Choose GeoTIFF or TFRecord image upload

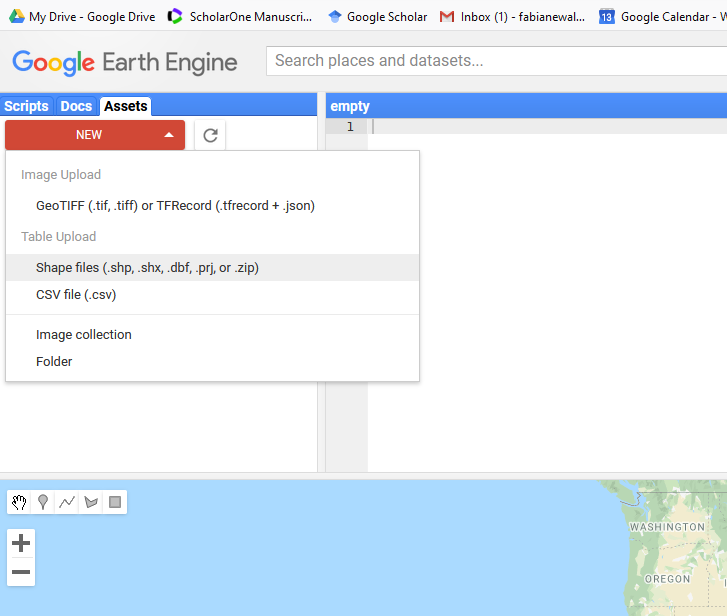pyautogui.click(x=212, y=205)
